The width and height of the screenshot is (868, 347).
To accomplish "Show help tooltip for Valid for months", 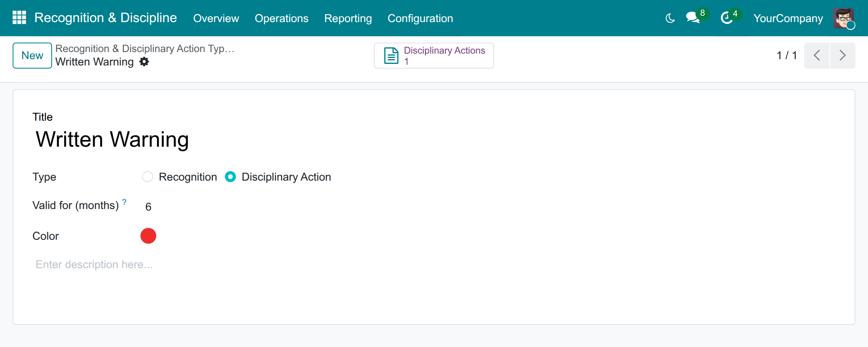I will (124, 202).
